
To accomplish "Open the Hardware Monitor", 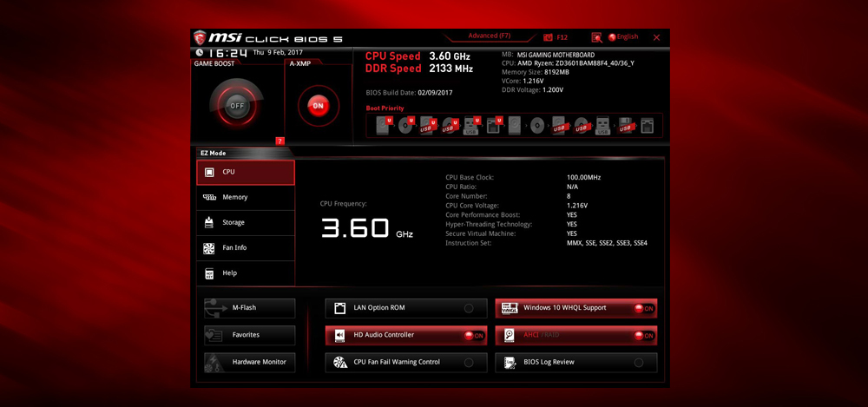I will click(x=250, y=362).
